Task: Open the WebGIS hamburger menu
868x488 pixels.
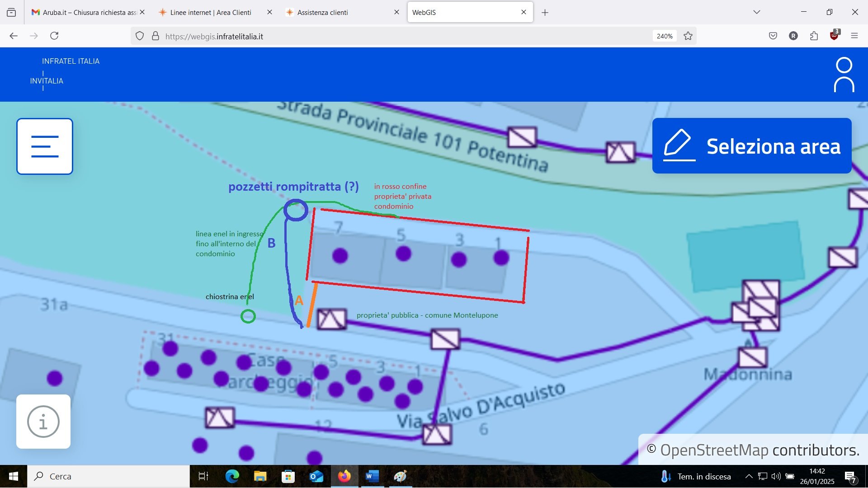Action: [x=45, y=146]
